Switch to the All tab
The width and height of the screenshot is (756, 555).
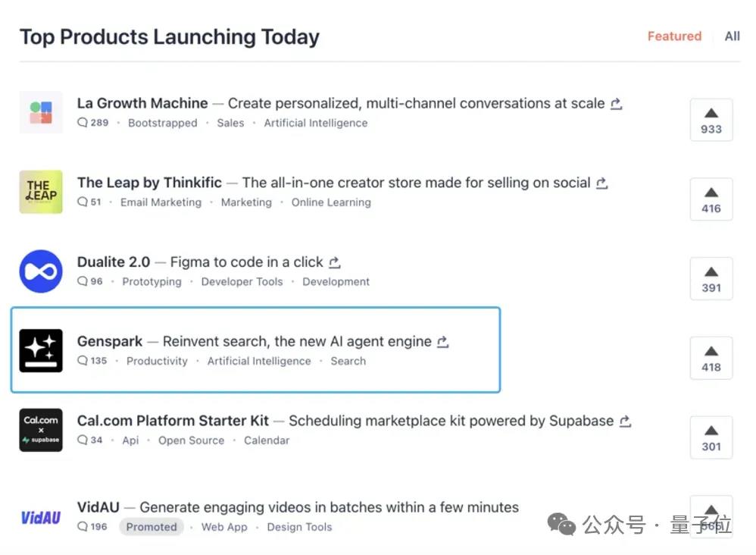pos(732,36)
